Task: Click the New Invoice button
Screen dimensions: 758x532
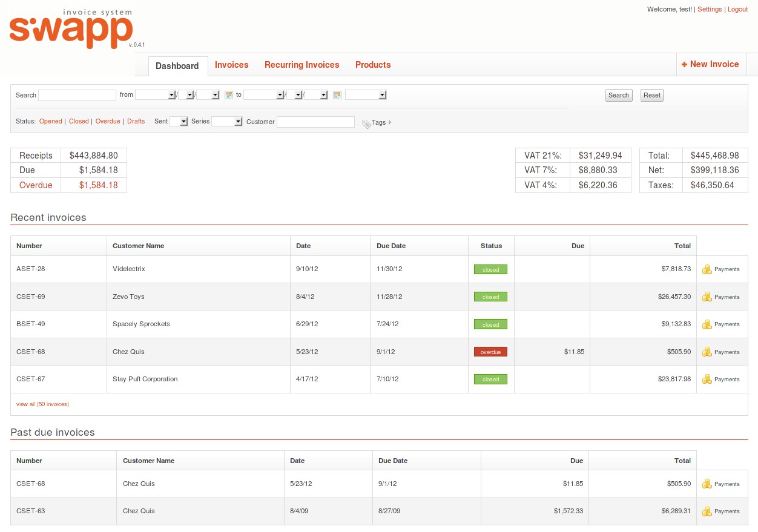Action: point(710,64)
